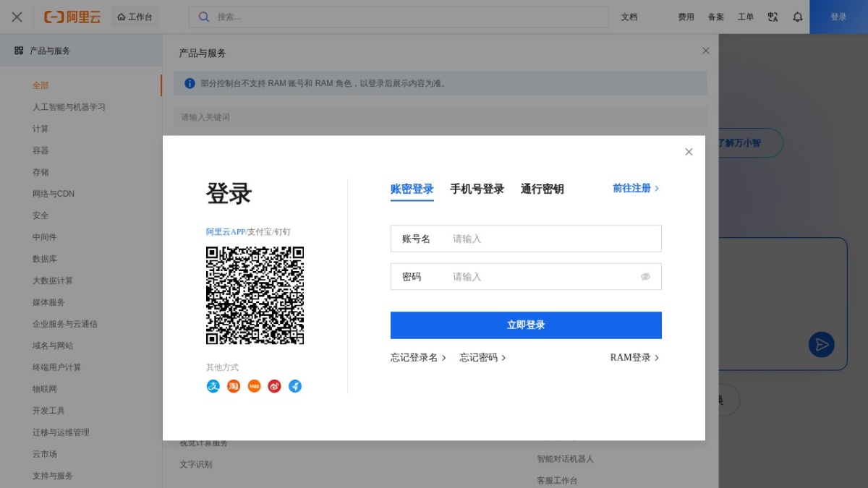Viewport: 868px width, 488px height.
Task: Select 迁移与运维管理 category
Action: click(x=61, y=432)
